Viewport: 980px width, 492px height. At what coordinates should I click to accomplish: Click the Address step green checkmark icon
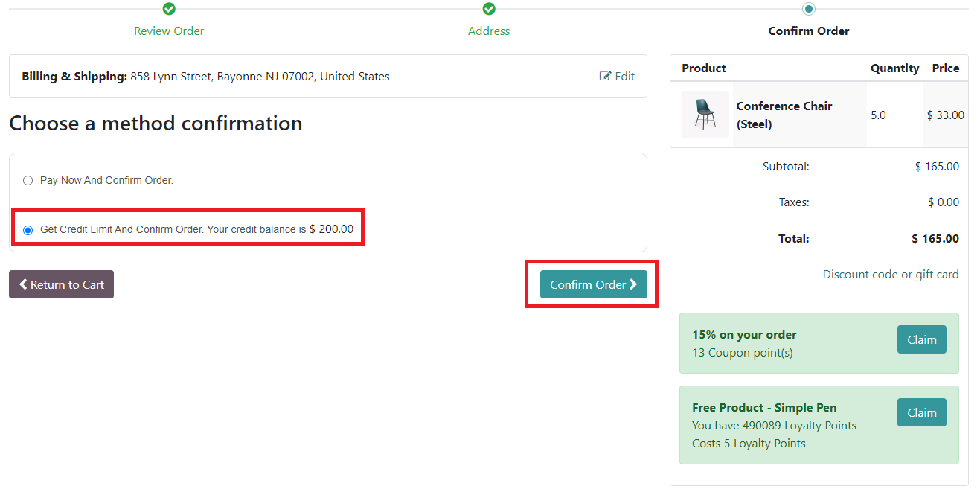(x=489, y=9)
